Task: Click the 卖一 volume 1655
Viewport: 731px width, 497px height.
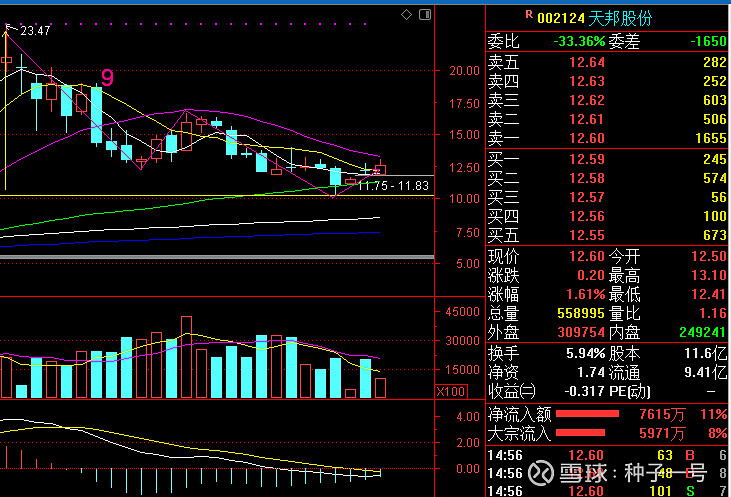Action: tap(710, 138)
